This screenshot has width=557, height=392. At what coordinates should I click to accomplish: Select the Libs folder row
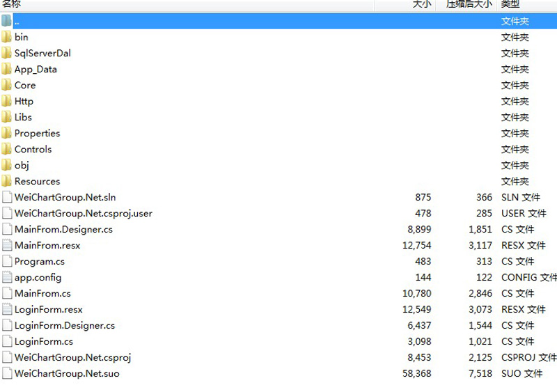pos(23,117)
